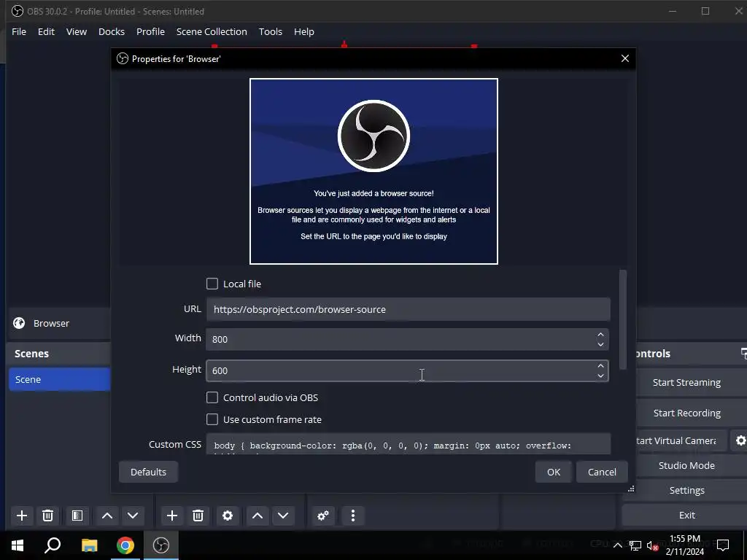Move source down with arrow icon

[x=283, y=516]
